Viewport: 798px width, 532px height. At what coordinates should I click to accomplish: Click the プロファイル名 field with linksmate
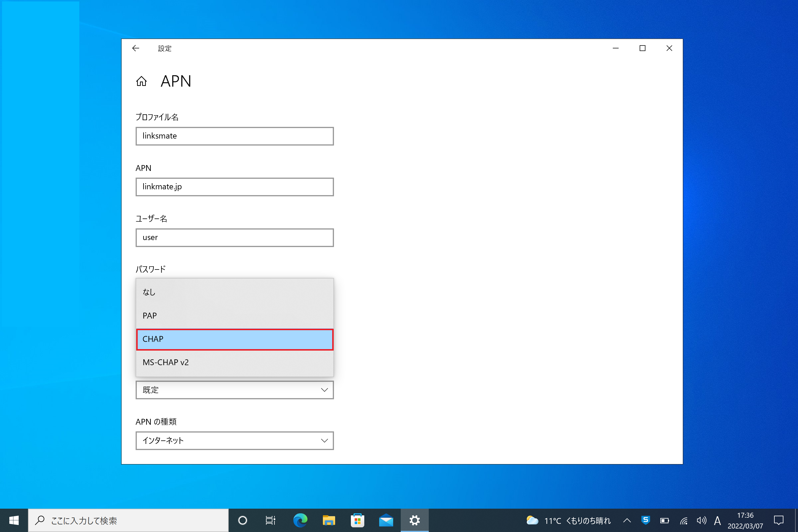click(x=235, y=136)
